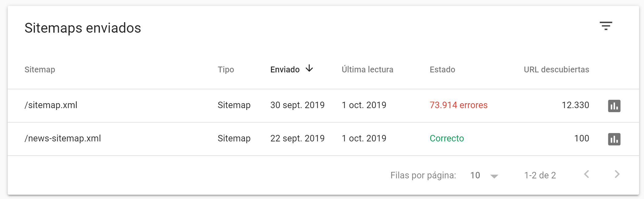The height and width of the screenshot is (199, 644).
Task: Sort by Tipo column header
Action: [x=226, y=70]
